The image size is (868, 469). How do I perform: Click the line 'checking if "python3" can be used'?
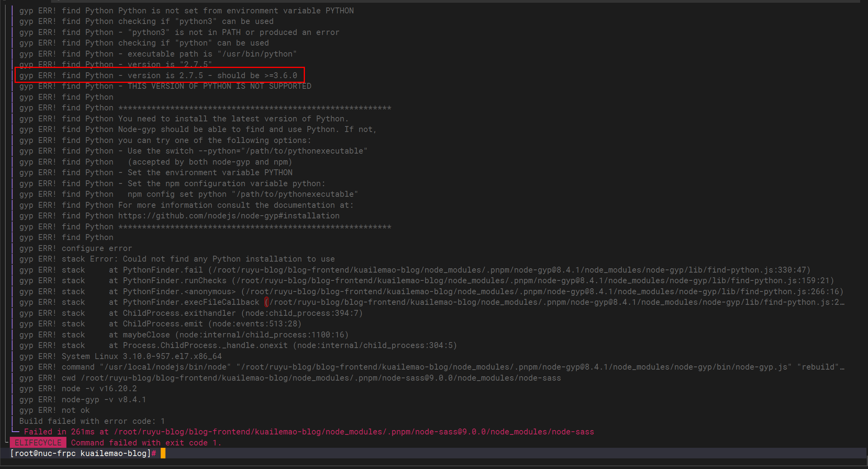pyautogui.click(x=147, y=21)
